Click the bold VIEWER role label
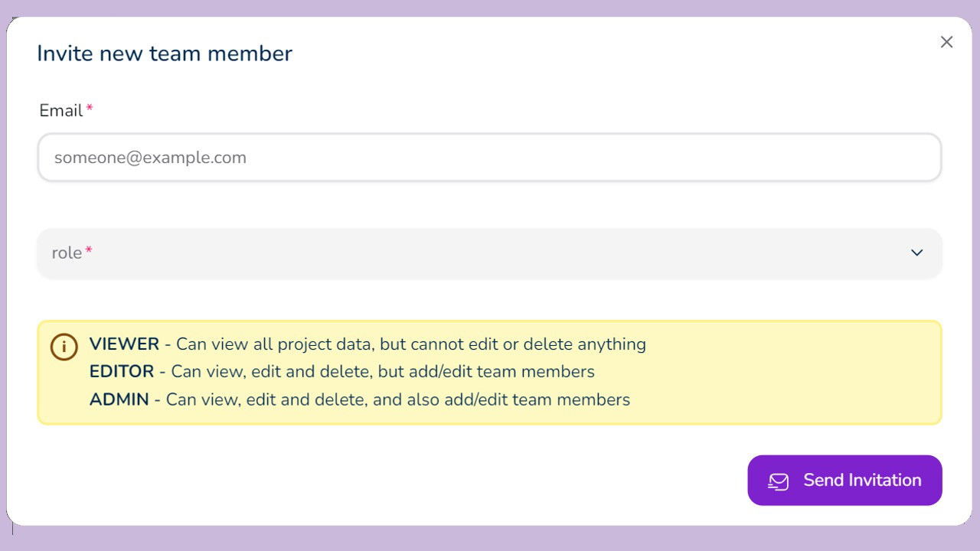 (124, 344)
